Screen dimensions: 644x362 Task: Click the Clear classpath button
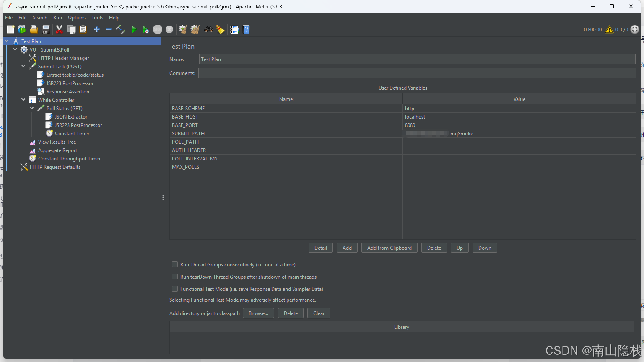coord(319,313)
